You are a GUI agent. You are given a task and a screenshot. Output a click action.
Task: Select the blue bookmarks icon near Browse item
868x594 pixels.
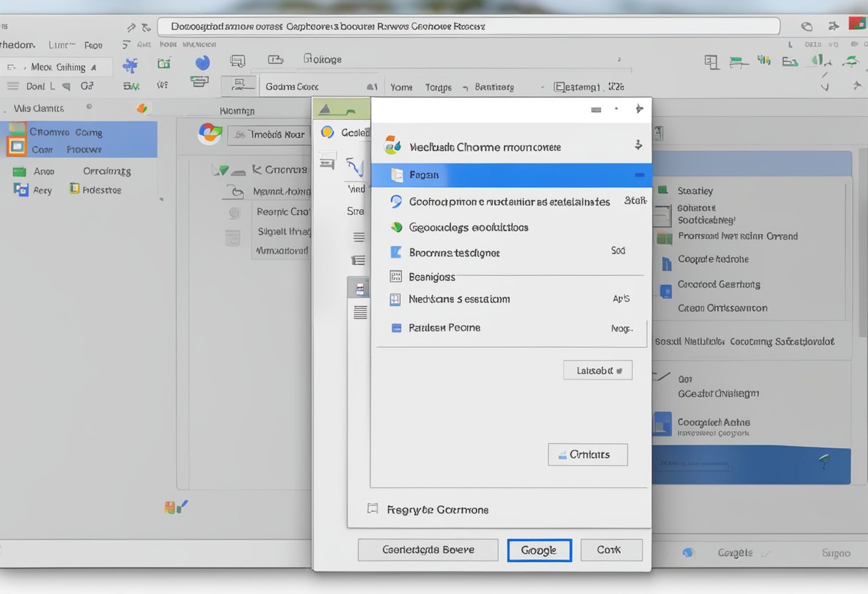click(x=397, y=252)
